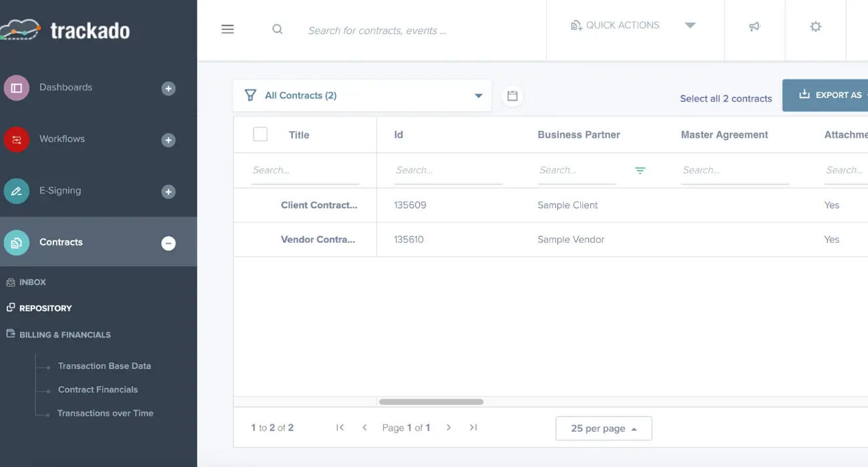This screenshot has width=868, height=467.
Task: Go to the last page arrow
Action: (473, 428)
